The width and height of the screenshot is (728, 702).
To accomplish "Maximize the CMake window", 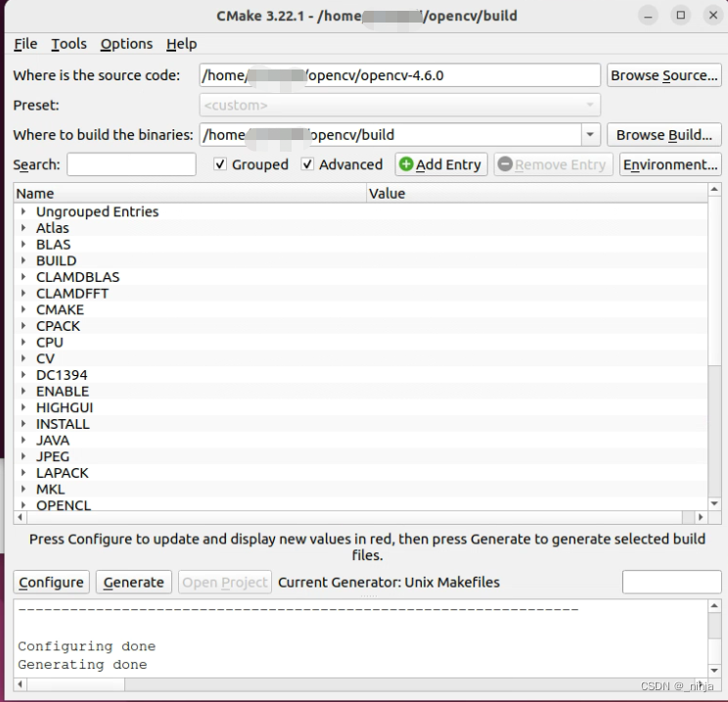I will click(681, 16).
